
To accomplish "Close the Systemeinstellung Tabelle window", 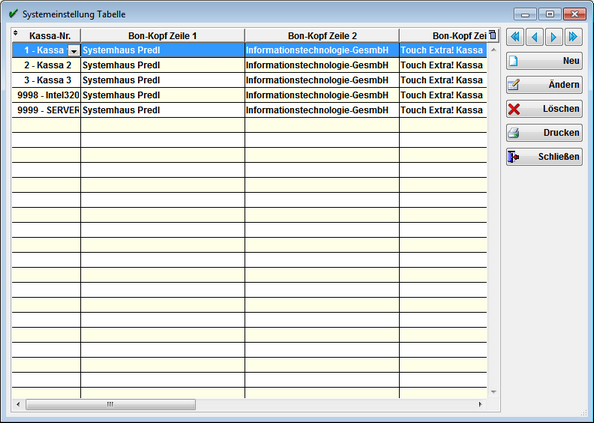I will (575, 14).
